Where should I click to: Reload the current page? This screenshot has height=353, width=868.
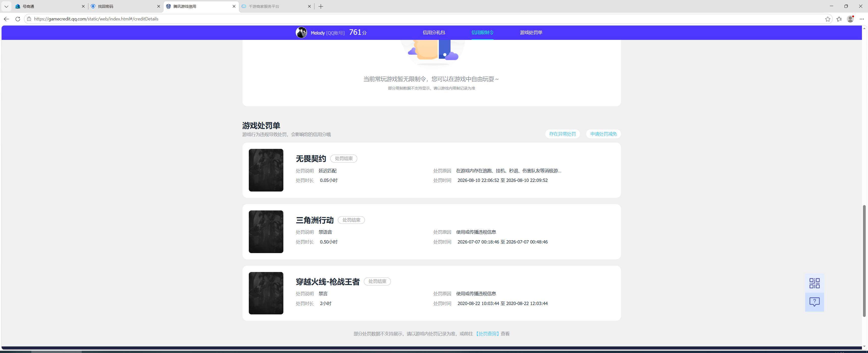(x=17, y=19)
